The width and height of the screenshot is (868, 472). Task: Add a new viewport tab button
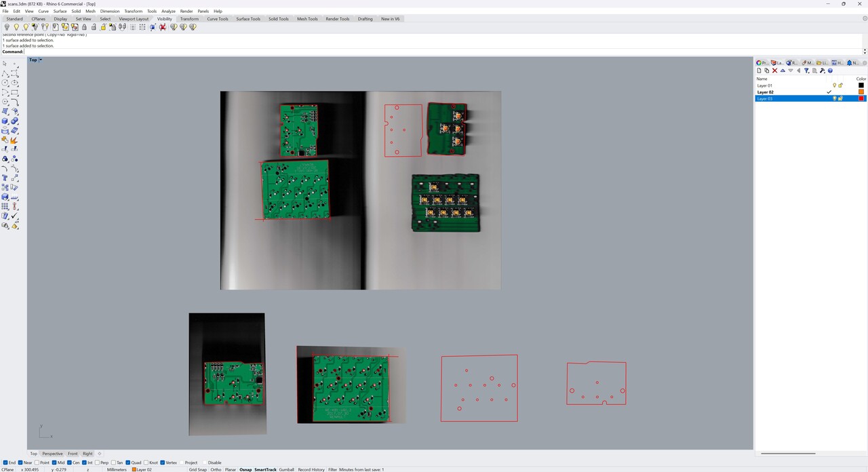coord(99,454)
